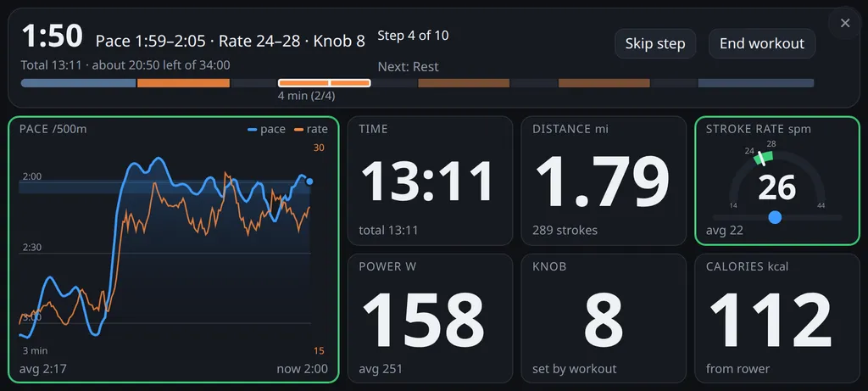Viewport: 868px width, 391px height.
Task: Click 'Total 13:11 · about 20:50 left of 34:00'
Action: pyautogui.click(x=125, y=64)
